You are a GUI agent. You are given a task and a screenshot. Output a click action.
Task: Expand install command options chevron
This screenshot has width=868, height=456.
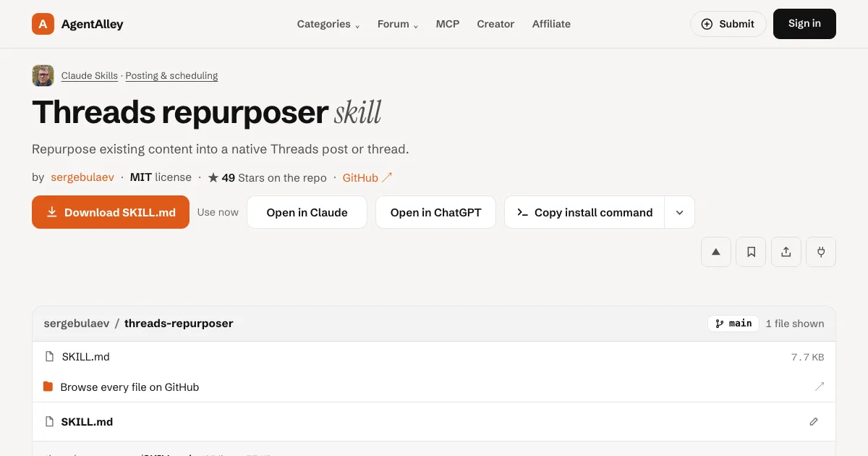680,212
